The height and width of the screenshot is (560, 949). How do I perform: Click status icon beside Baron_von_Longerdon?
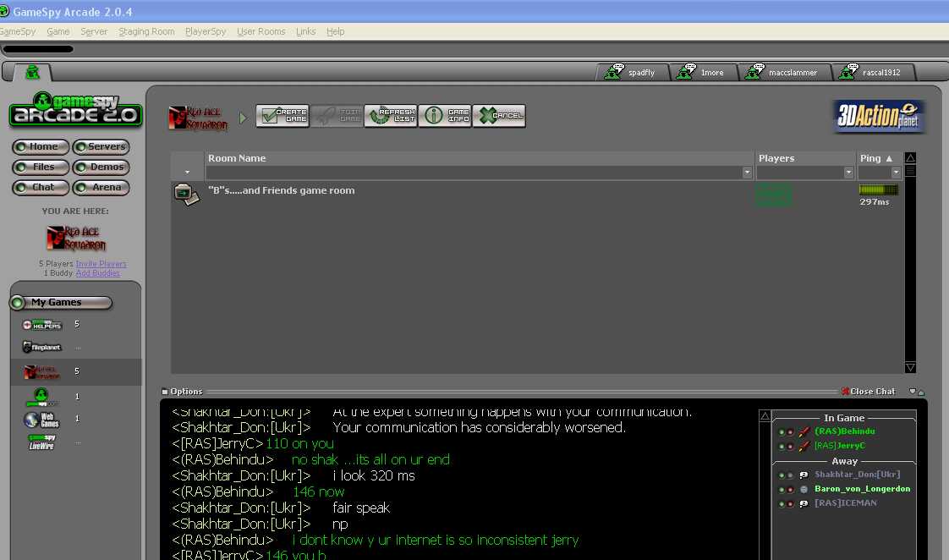click(804, 489)
